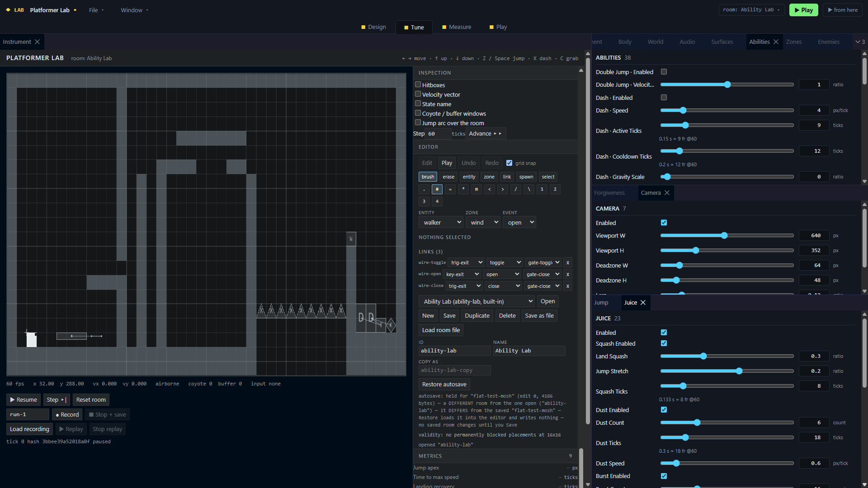Select the '>' tile brush
This screenshot has width=868, height=488.
point(502,189)
